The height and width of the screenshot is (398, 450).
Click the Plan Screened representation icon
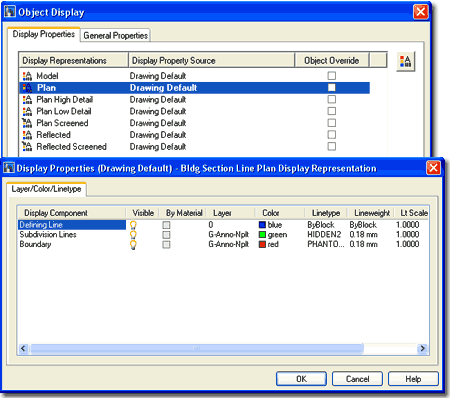27,123
